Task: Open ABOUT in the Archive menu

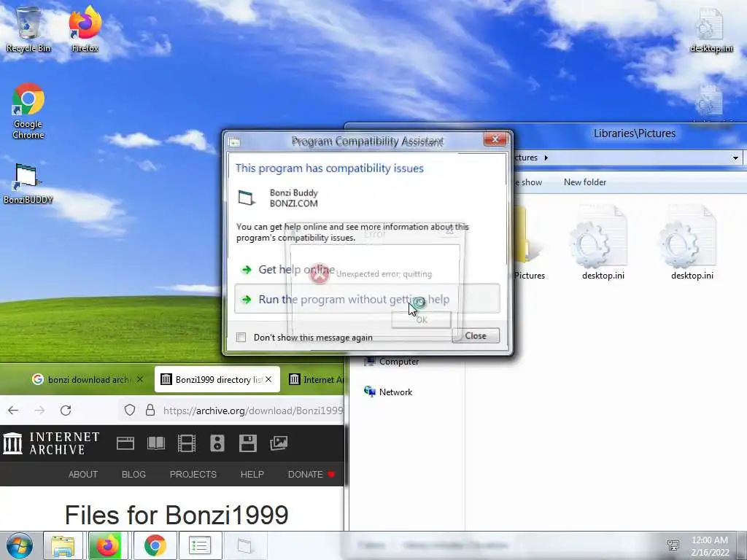Action: click(x=83, y=474)
